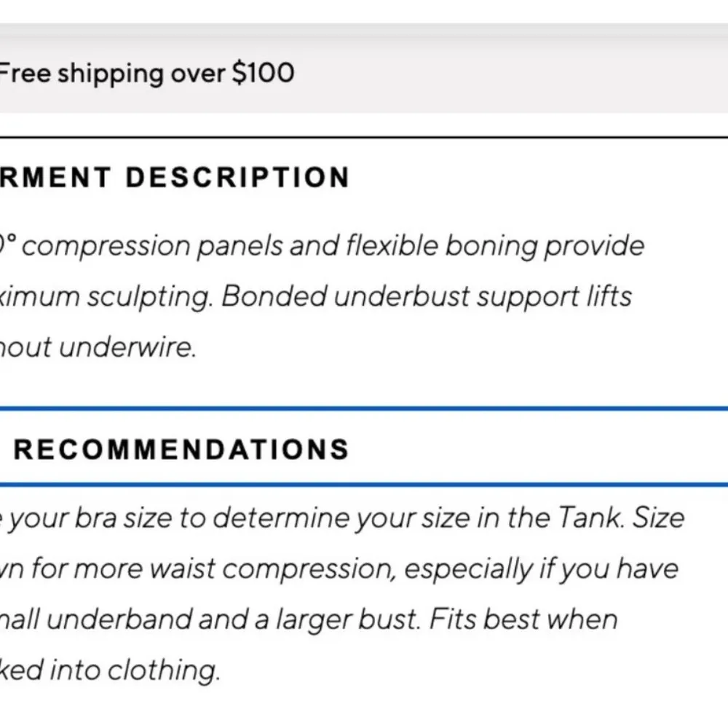This screenshot has height=728, width=728.
Task: Click the Free shipping over $100 banner
Action: click(x=146, y=74)
